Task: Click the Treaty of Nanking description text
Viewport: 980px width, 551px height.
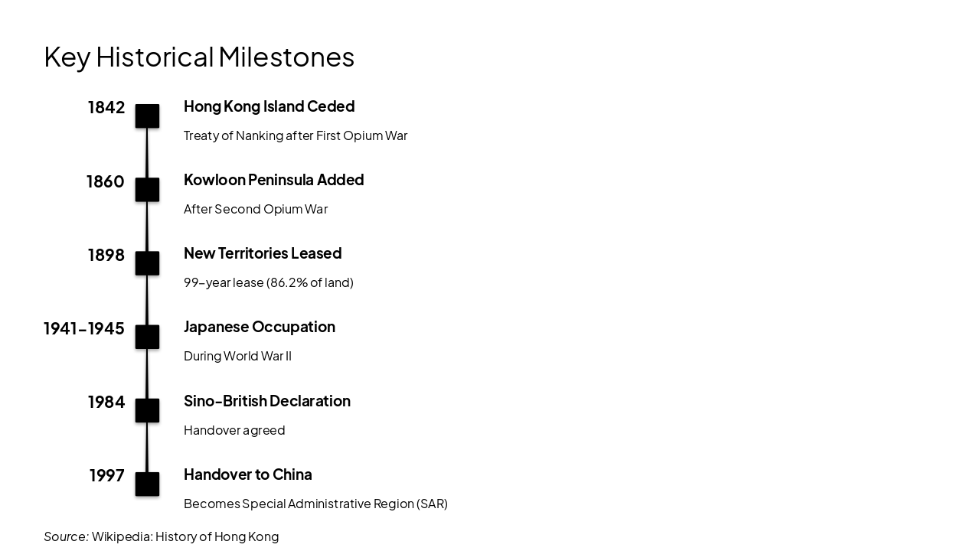Action: [296, 135]
